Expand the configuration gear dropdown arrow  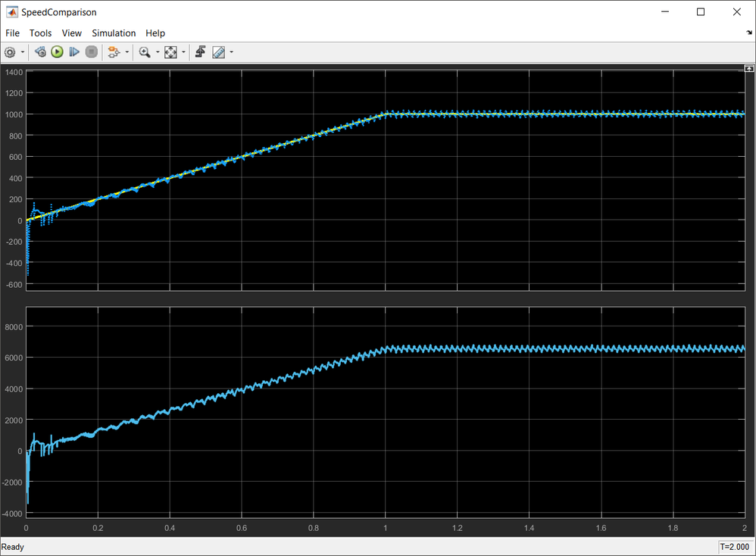coord(23,52)
